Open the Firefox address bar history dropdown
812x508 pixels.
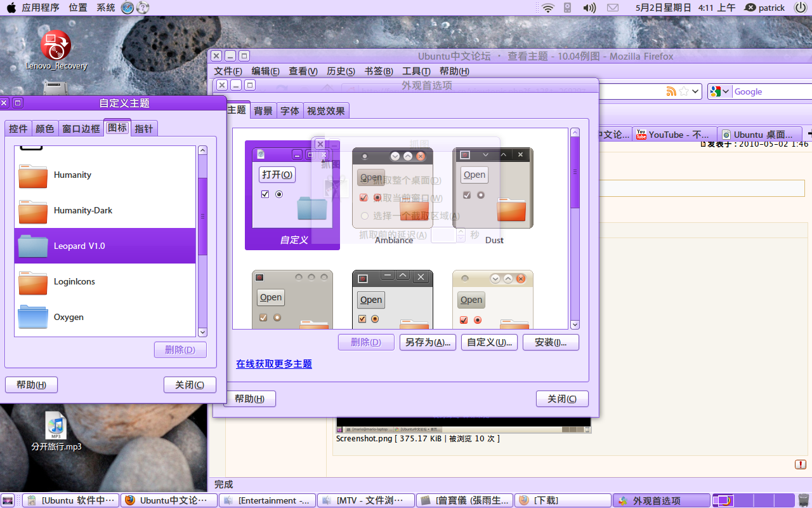pos(696,91)
